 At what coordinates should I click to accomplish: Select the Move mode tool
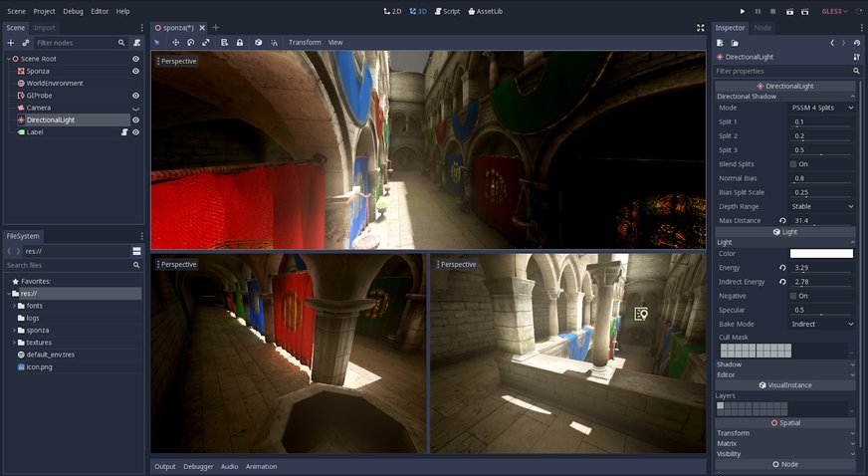point(175,43)
